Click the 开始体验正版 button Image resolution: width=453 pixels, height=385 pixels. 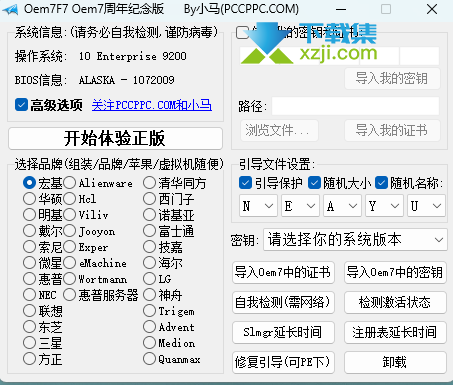(115, 138)
